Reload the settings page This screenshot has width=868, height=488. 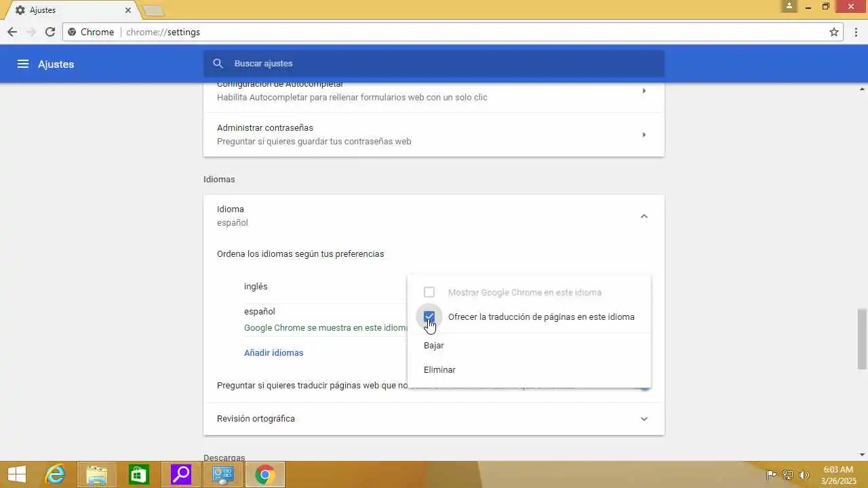(x=50, y=32)
